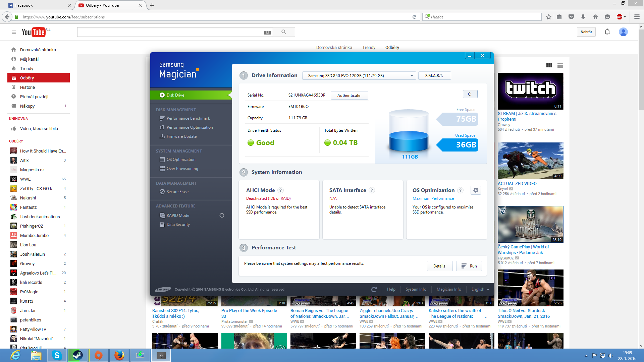Open YouTube notifications bell icon
Image resolution: width=644 pixels, height=362 pixels.
pyautogui.click(x=607, y=32)
